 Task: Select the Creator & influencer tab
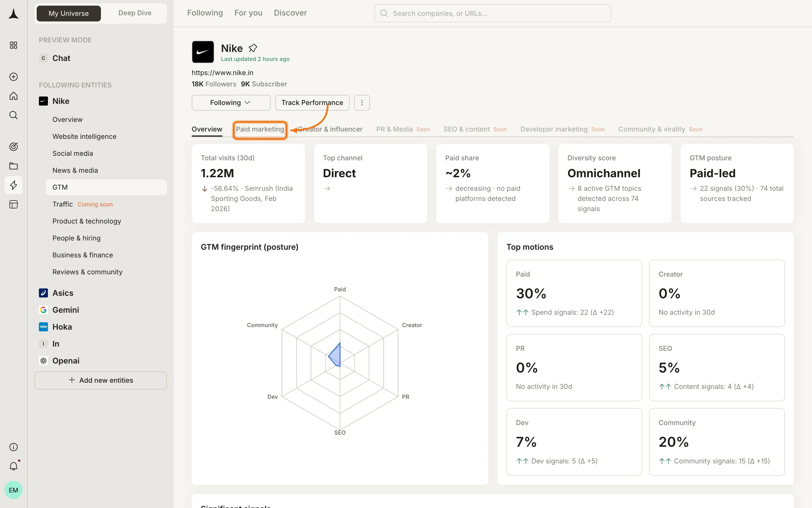pyautogui.click(x=330, y=129)
